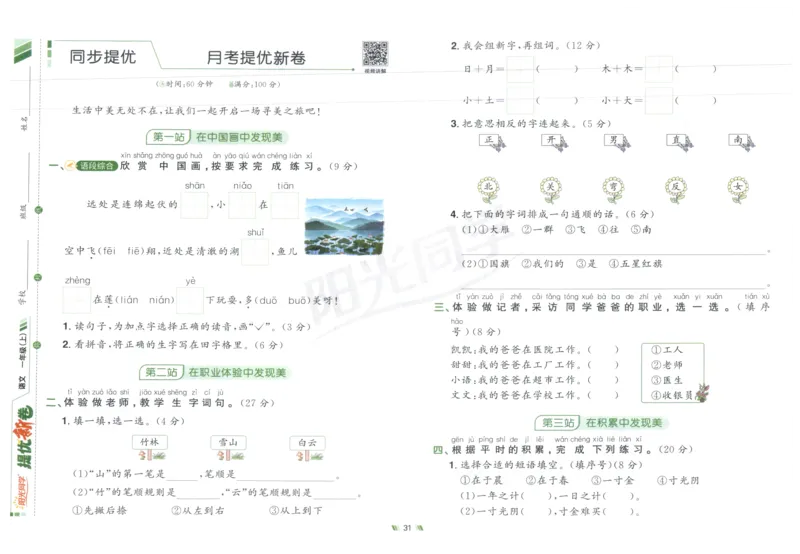Click the answer box after 小+大
This screenshot has height=554, width=800.
coord(659,100)
